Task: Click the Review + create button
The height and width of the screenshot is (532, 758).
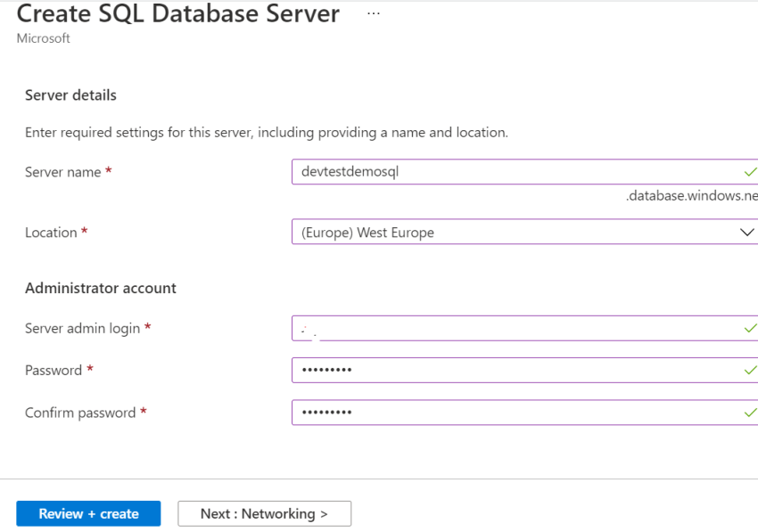Action: point(87,513)
